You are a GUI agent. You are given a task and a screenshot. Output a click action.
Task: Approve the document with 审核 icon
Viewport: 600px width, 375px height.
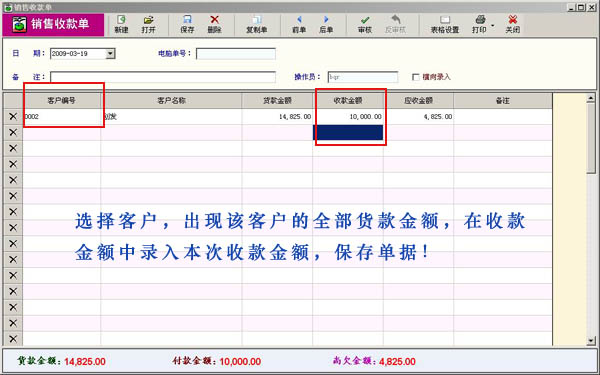coord(365,24)
